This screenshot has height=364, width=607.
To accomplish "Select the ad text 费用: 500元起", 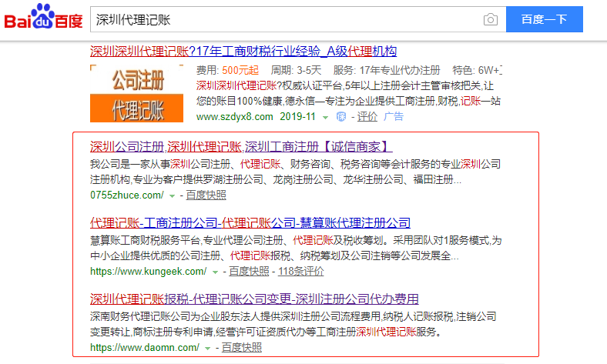I will [x=227, y=70].
